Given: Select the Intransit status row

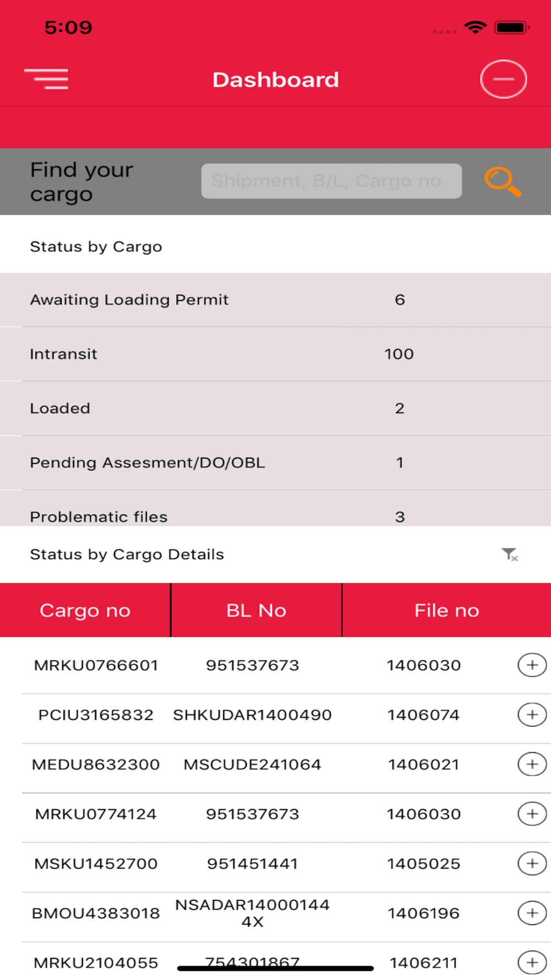Looking at the screenshot, I should pyautogui.click(x=275, y=354).
